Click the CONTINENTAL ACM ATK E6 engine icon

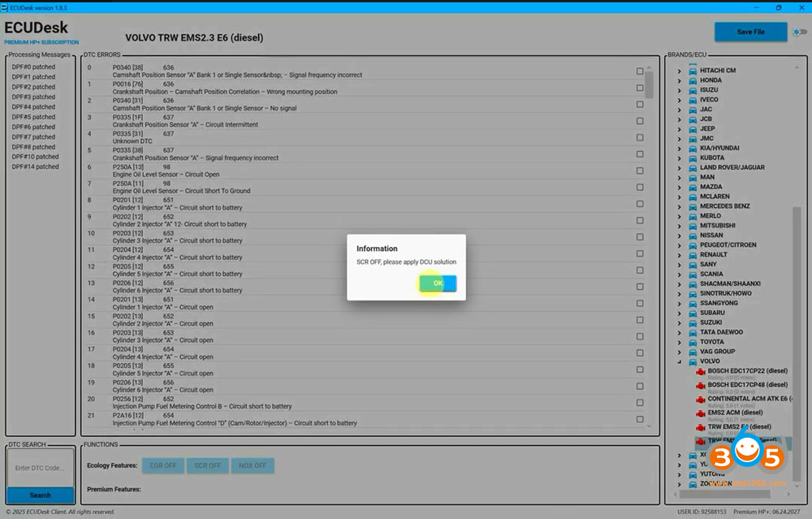700,399
